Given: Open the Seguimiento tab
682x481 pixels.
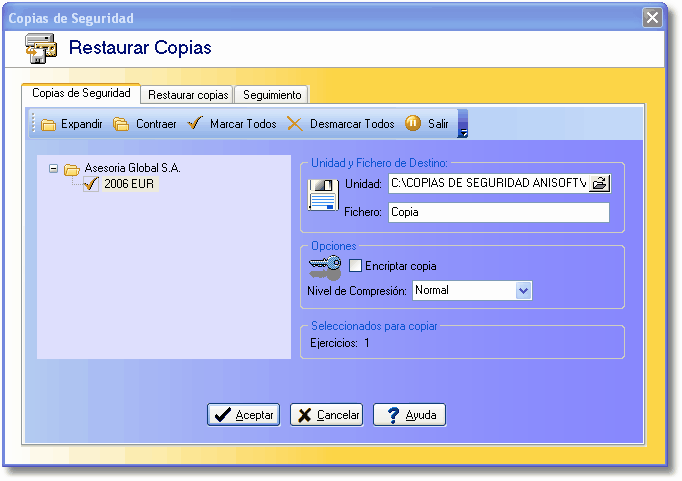Looking at the screenshot, I should pyautogui.click(x=272, y=95).
